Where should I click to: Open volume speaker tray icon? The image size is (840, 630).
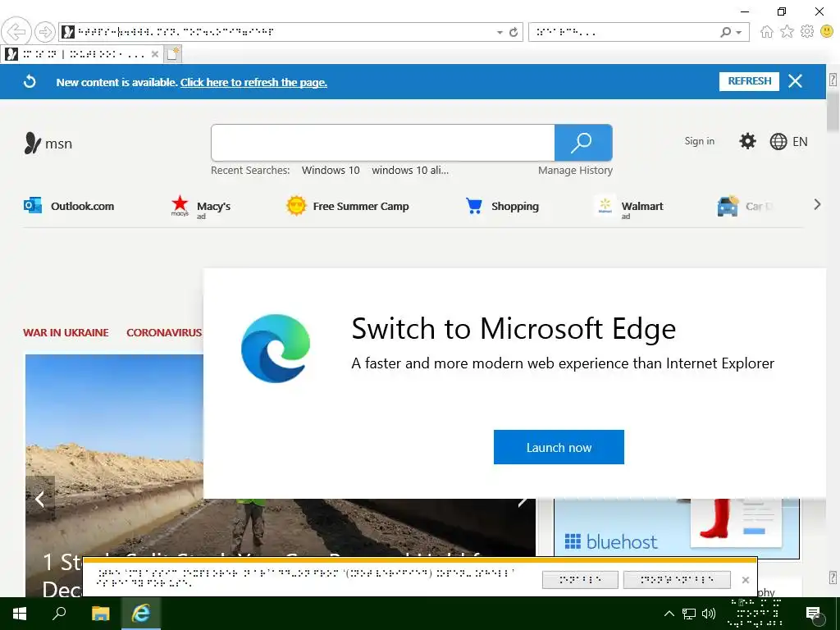708,614
